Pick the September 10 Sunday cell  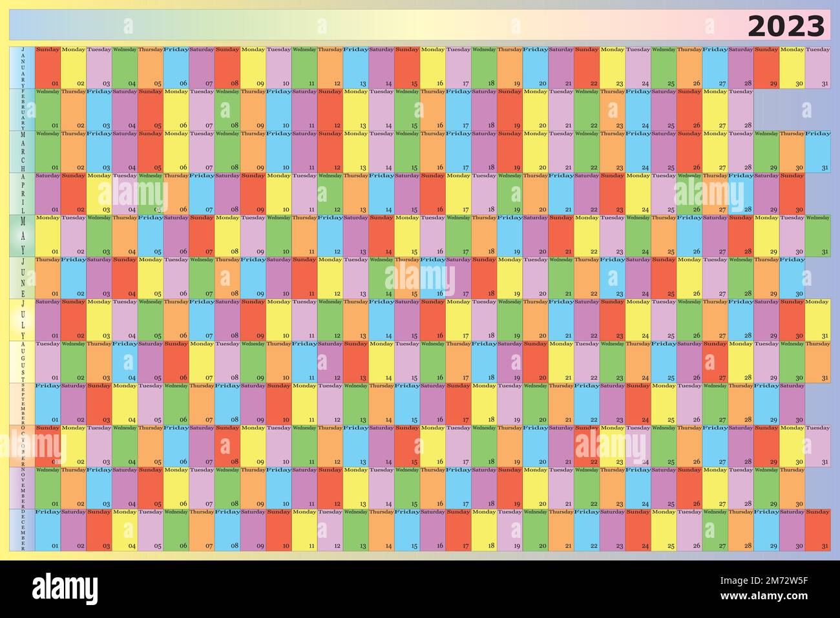coord(278,403)
